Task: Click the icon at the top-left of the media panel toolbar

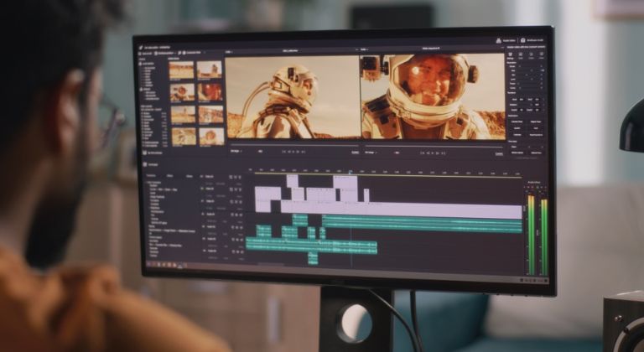Action: pos(140,54)
